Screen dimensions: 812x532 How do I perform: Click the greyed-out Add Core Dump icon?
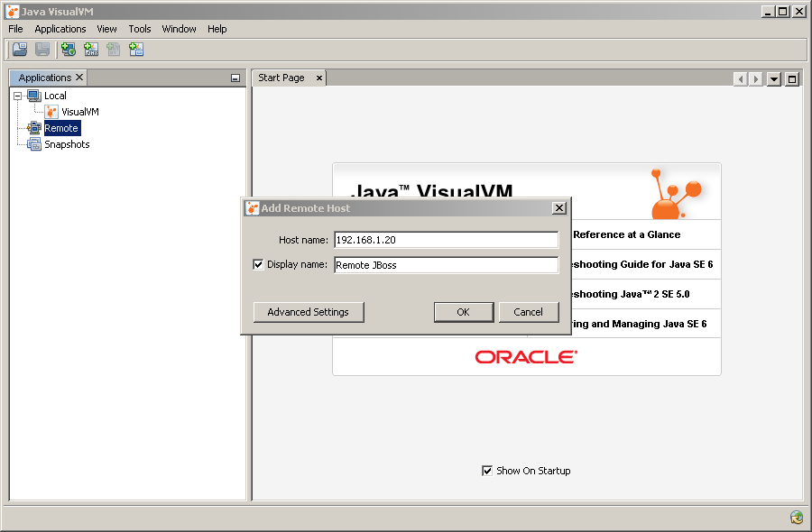tap(114, 50)
